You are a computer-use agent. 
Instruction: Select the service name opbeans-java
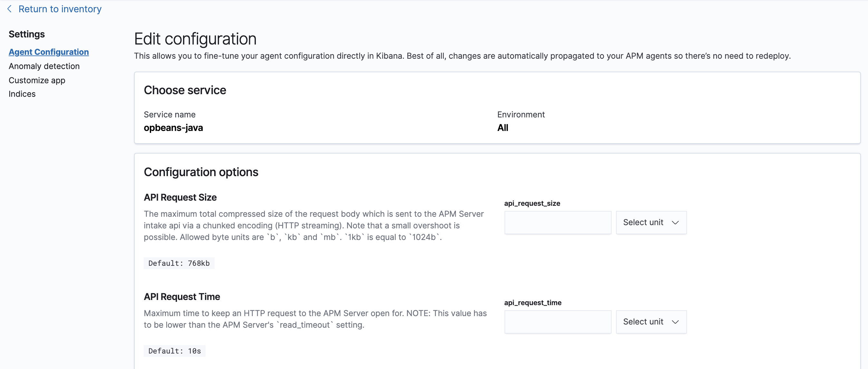click(x=173, y=128)
